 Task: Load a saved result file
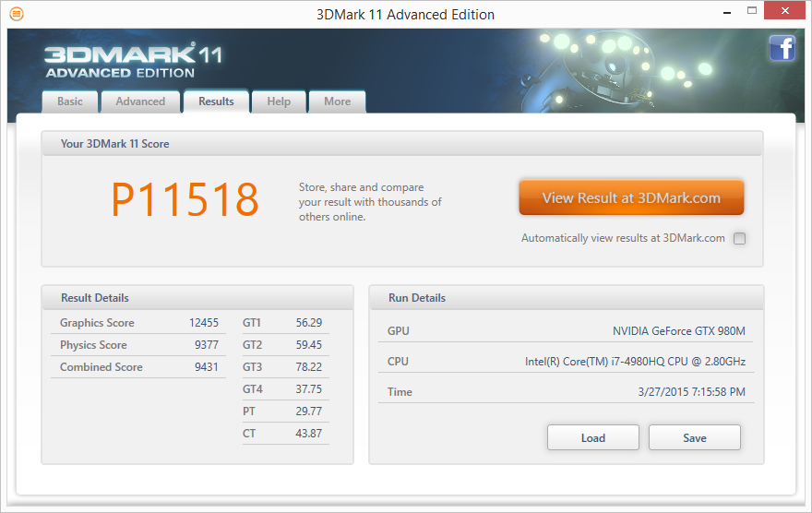click(593, 438)
